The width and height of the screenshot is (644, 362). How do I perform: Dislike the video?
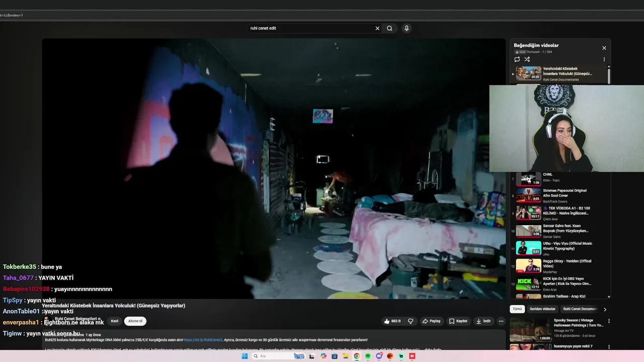click(411, 321)
